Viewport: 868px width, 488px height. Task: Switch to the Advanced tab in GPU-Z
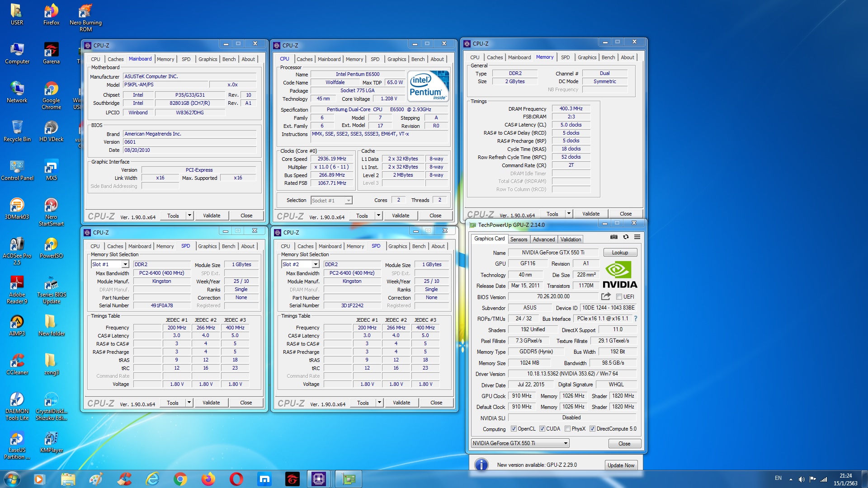pyautogui.click(x=543, y=239)
